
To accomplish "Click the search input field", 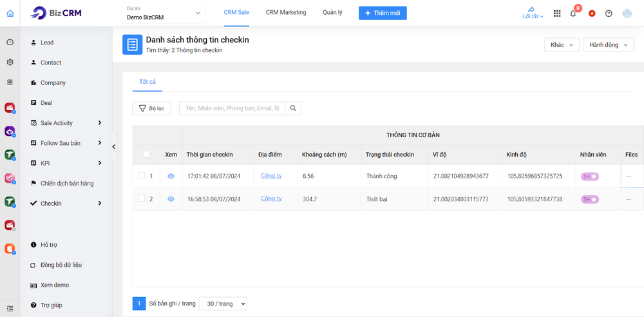I will tap(232, 109).
